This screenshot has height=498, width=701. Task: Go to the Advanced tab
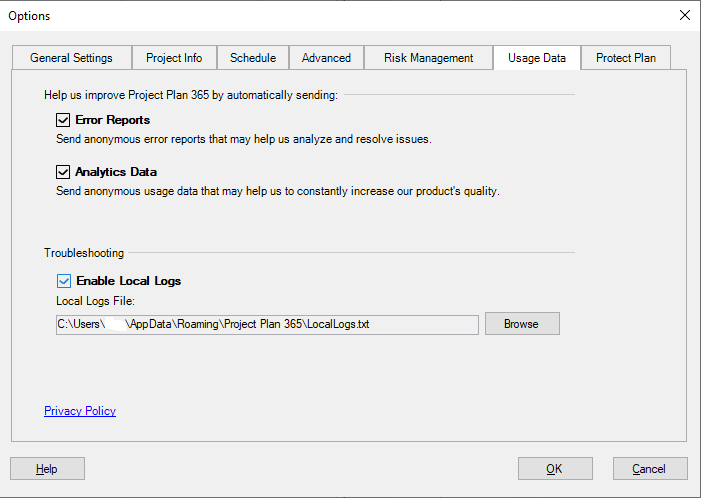(327, 58)
